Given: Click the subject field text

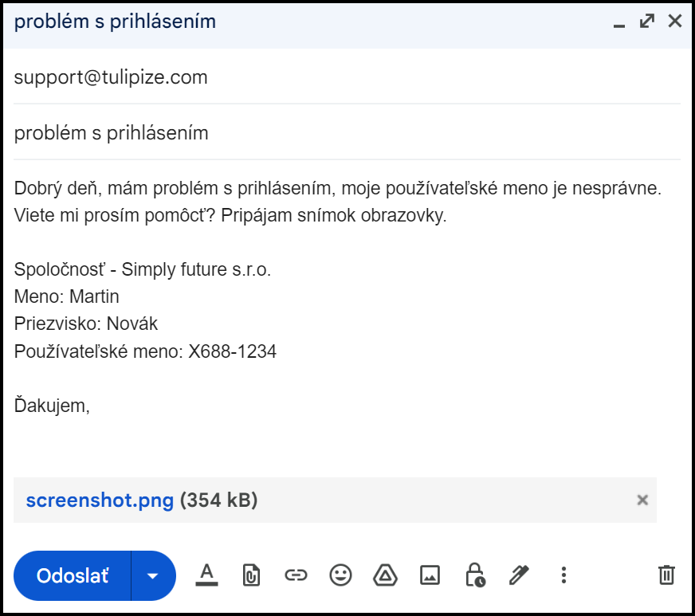Looking at the screenshot, I should click(x=111, y=133).
